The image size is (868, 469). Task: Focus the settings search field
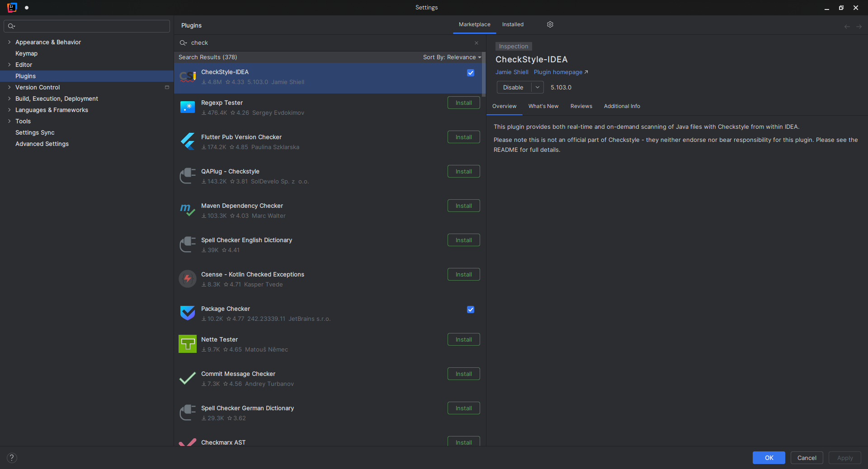(87, 26)
